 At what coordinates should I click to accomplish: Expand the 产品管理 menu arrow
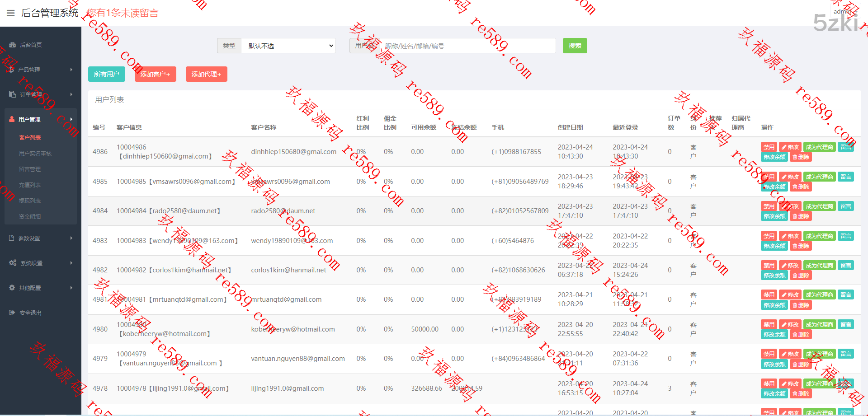71,70
